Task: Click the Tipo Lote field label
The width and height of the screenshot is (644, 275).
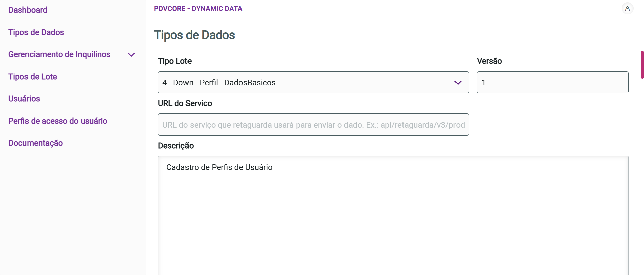Action: coord(175,61)
